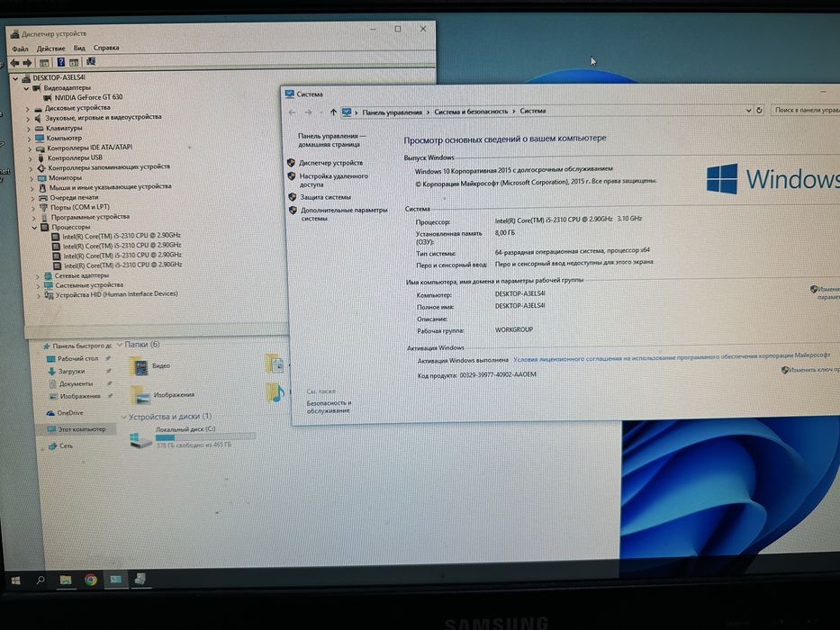Select Этот компьютер in Explorer navigation pane
Viewport: 840px width, 630px height.
(81, 429)
